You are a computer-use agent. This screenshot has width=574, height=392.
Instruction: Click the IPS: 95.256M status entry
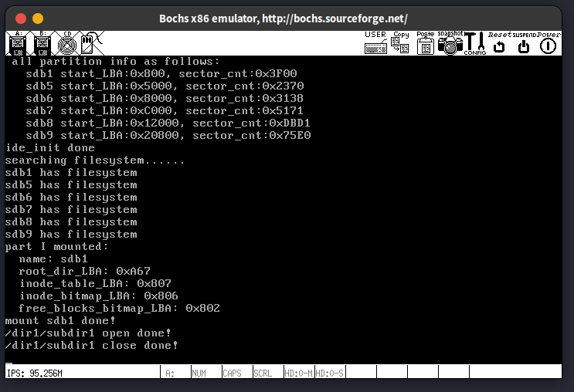[35, 373]
